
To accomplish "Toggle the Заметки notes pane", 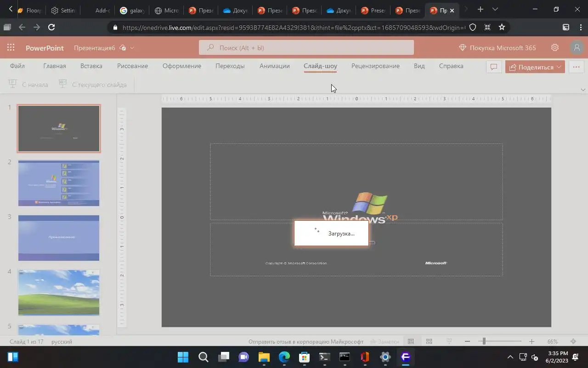I will click(x=384, y=341).
